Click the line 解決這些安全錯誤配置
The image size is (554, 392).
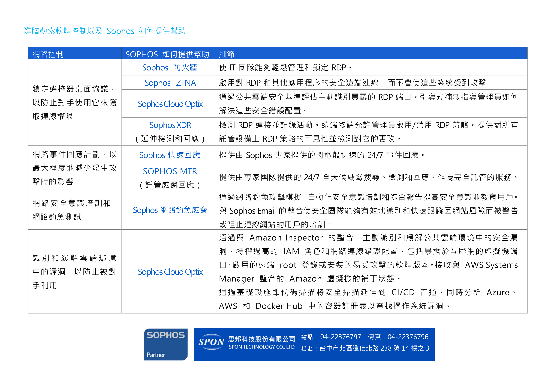[x=263, y=111]
